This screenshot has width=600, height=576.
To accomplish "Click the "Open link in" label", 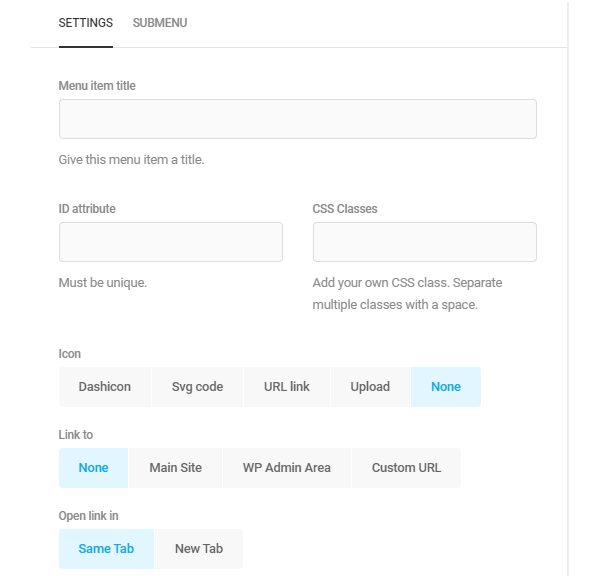I will click(89, 516).
